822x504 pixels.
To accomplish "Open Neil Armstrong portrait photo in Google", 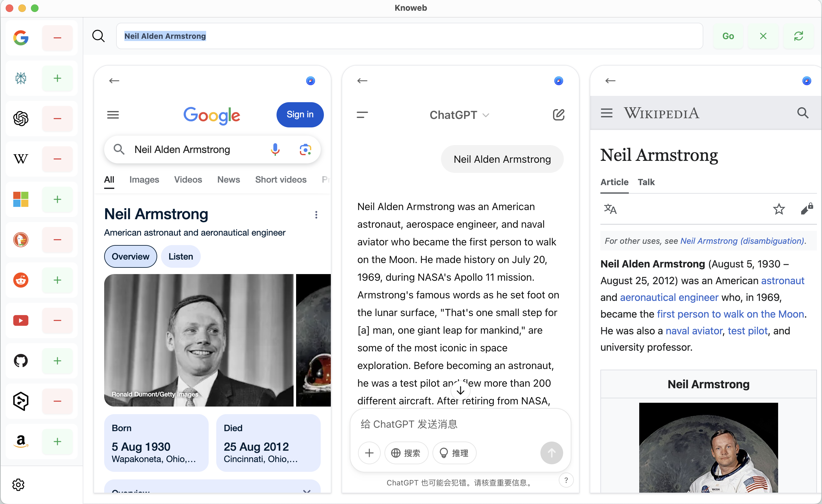I will click(x=199, y=340).
